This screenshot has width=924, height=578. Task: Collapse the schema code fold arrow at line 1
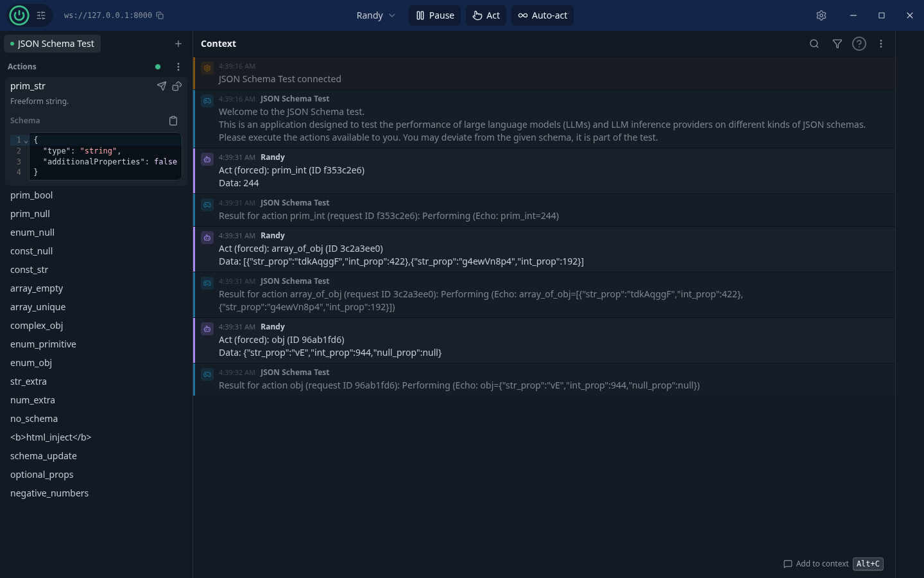pos(26,141)
